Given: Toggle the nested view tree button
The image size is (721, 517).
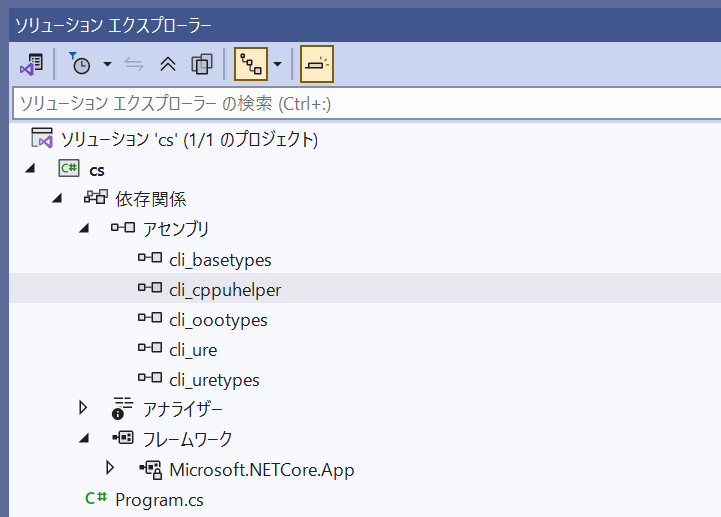Looking at the screenshot, I should [x=250, y=65].
